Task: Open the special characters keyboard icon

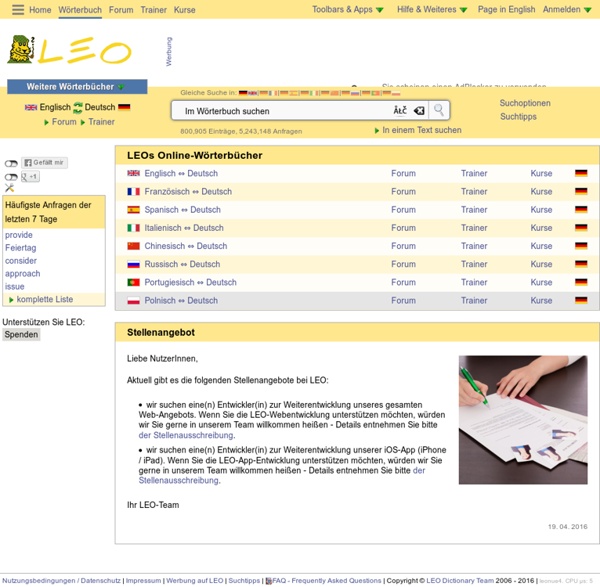Action: 400,111
